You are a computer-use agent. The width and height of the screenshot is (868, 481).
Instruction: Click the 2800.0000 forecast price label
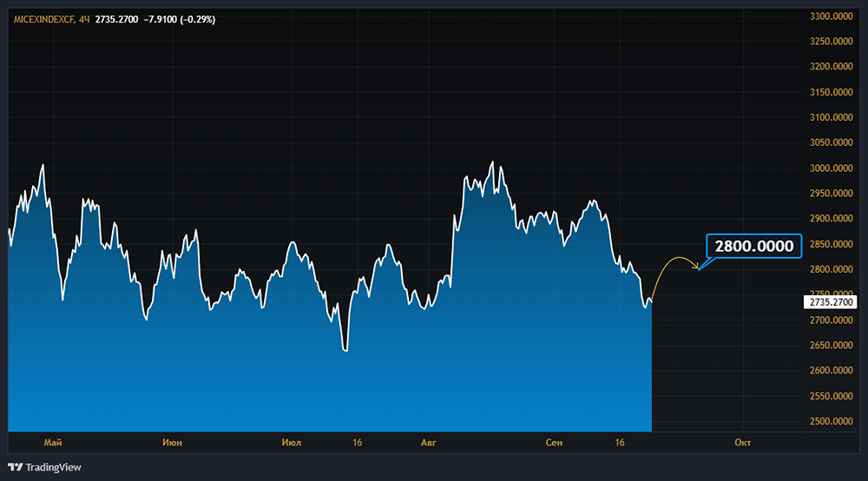click(x=754, y=246)
